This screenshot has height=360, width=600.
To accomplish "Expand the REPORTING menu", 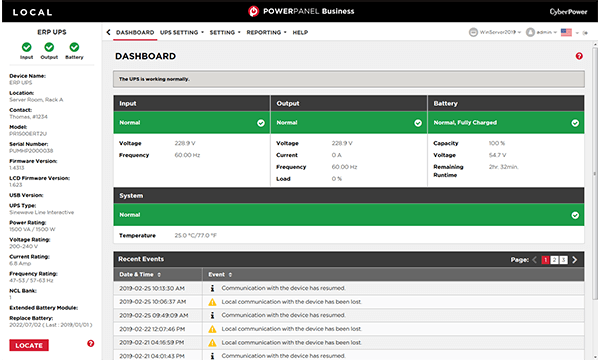I will coord(266,33).
